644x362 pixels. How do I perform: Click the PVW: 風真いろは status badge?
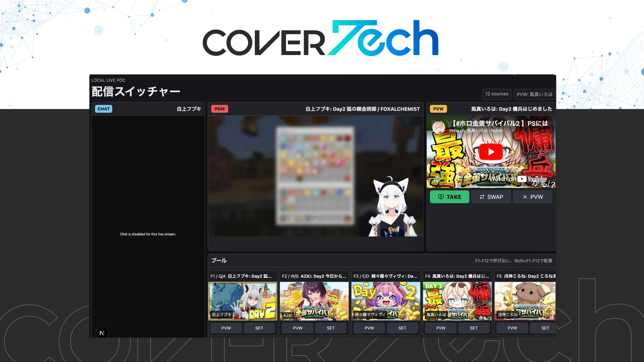pos(535,94)
